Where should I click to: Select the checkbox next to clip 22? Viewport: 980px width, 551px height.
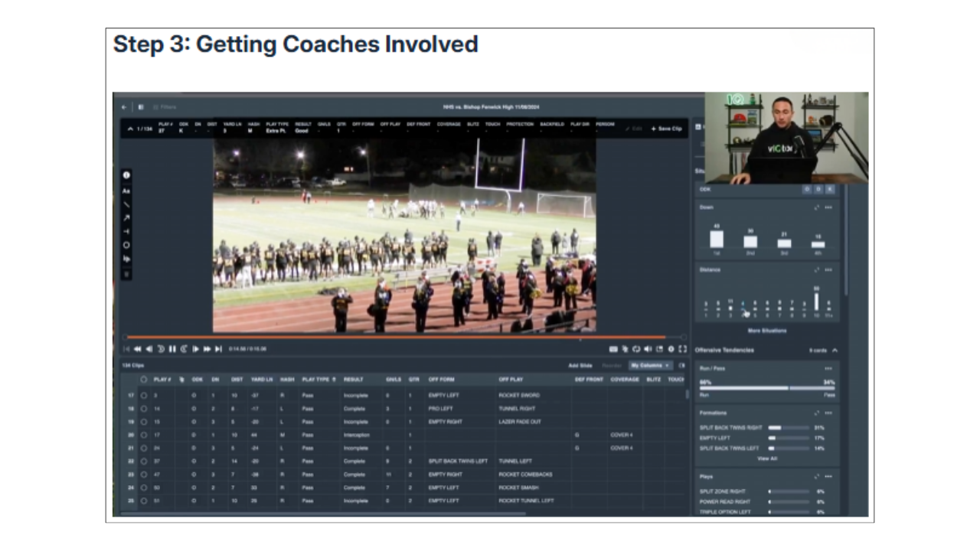click(x=144, y=461)
